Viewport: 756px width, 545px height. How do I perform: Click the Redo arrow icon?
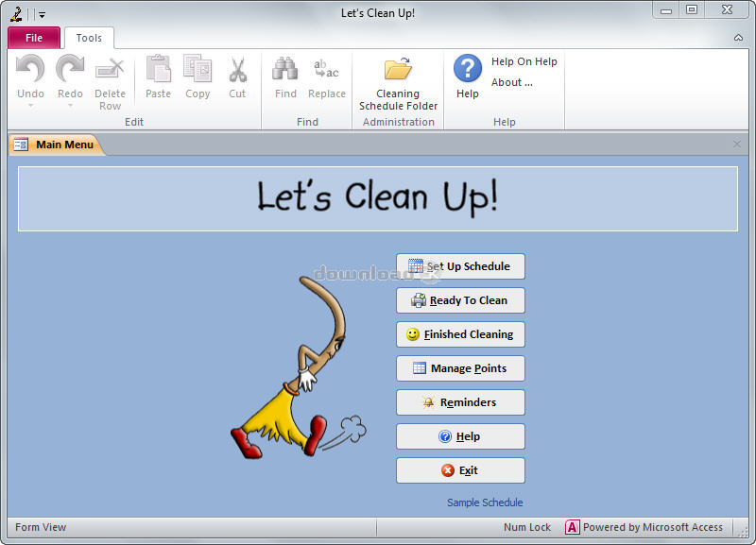click(70, 69)
